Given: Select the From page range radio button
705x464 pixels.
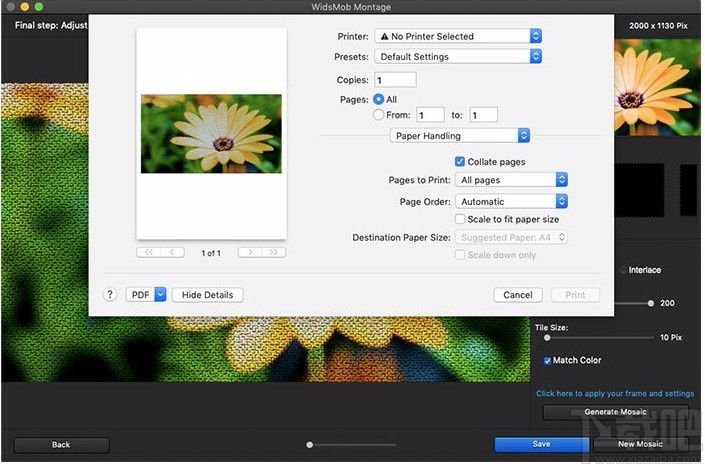Looking at the screenshot, I should click(x=379, y=115).
